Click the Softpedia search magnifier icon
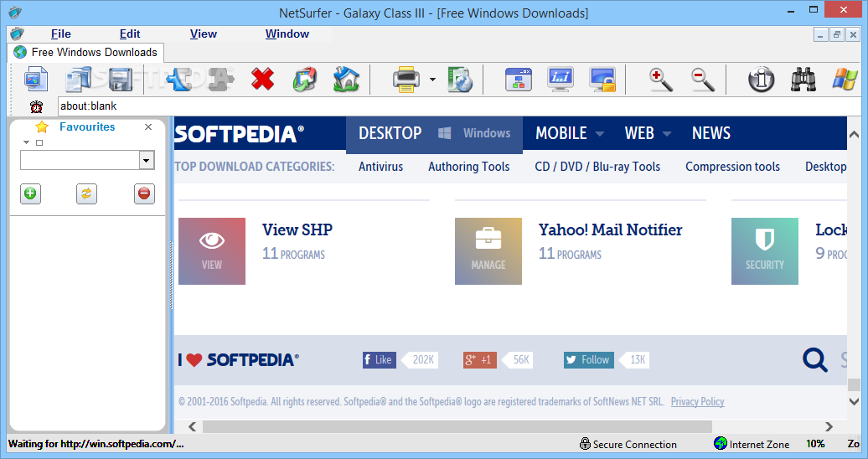The image size is (868, 459). tap(815, 360)
